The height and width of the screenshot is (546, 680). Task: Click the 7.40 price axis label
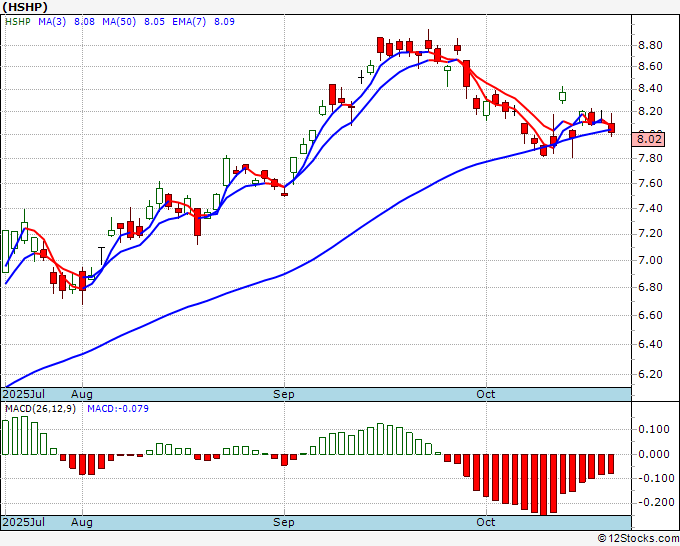pos(650,208)
